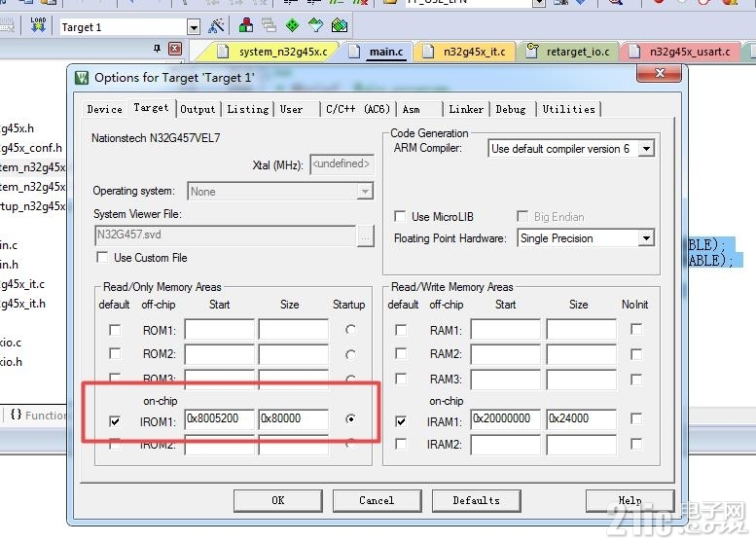Screen dimensions: 756x543
Task: Check the RAM2 default checkbox
Action: pos(401,353)
